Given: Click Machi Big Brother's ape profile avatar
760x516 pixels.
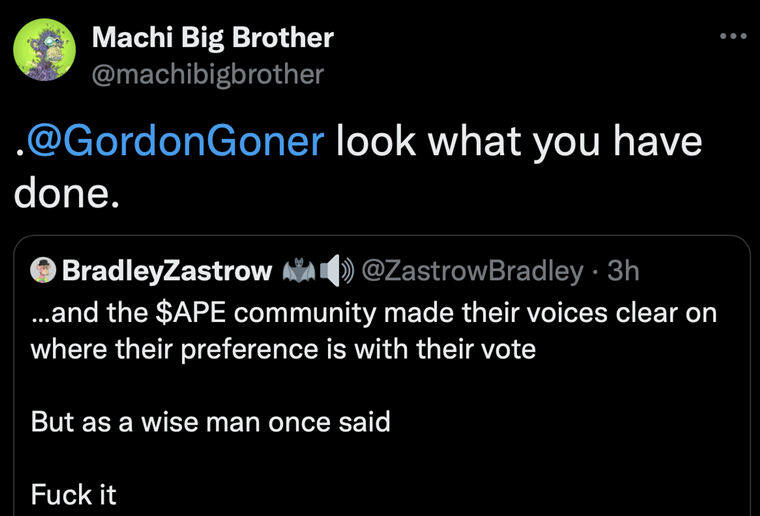Looking at the screenshot, I should (44, 49).
